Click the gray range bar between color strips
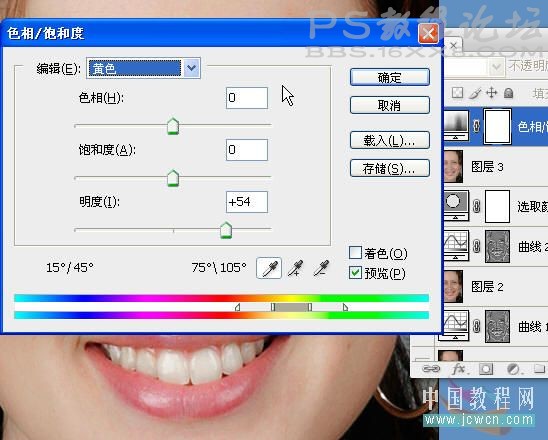548x440 pixels. tap(291, 307)
